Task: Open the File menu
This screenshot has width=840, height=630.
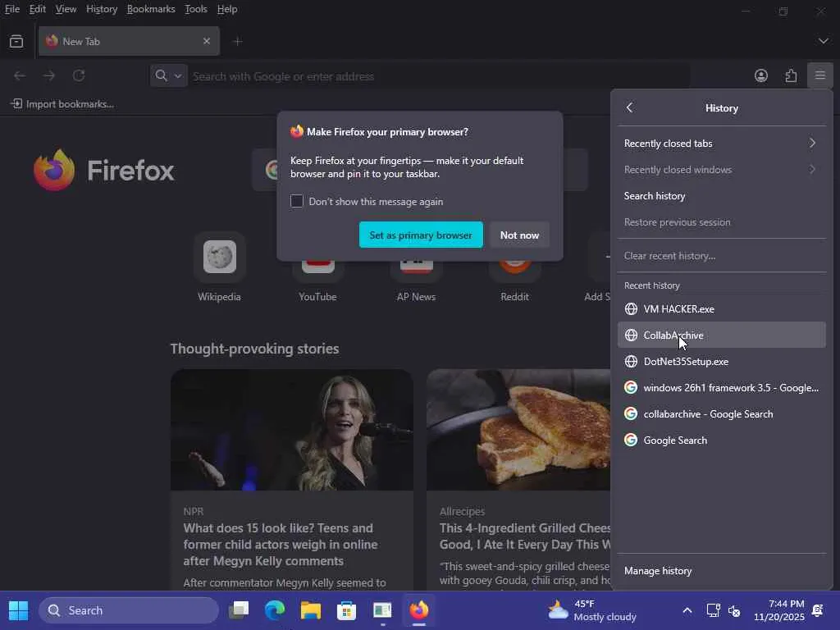Action: pyautogui.click(x=11, y=9)
